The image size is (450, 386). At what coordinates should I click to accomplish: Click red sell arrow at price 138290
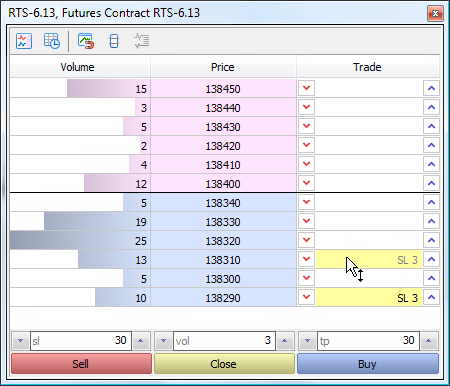(x=306, y=297)
